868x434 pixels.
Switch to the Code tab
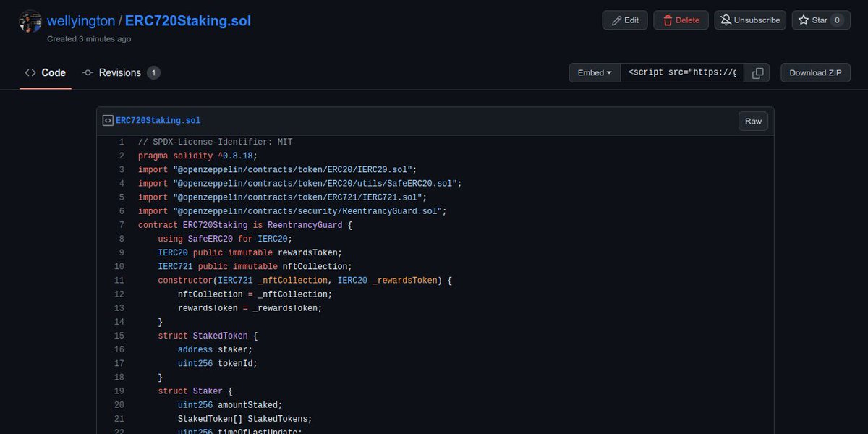(46, 72)
